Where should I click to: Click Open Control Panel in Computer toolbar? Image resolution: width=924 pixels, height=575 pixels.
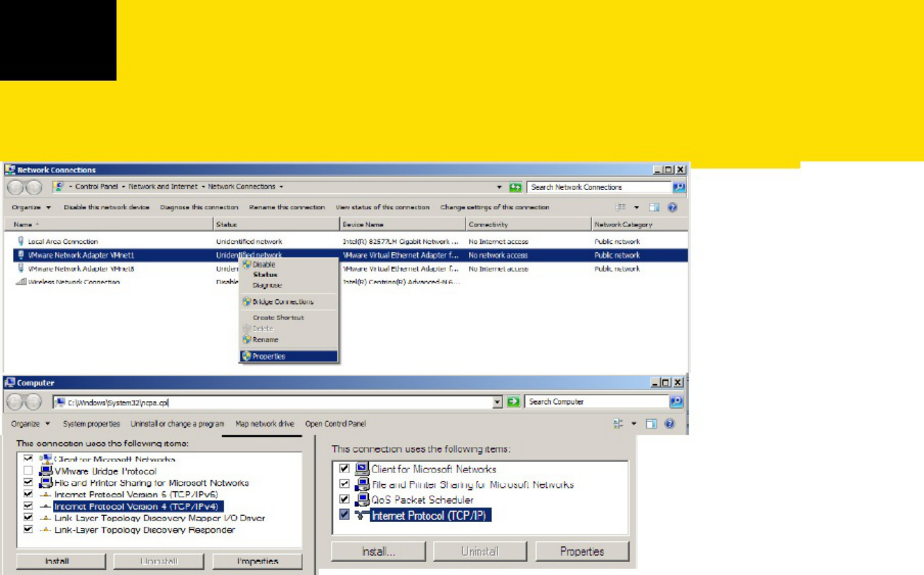pos(335,424)
